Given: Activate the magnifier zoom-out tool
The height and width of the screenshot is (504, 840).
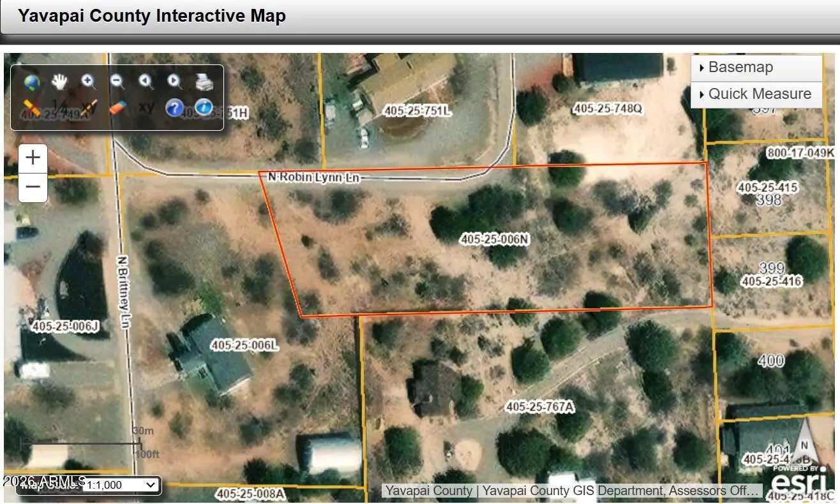Looking at the screenshot, I should [x=117, y=82].
